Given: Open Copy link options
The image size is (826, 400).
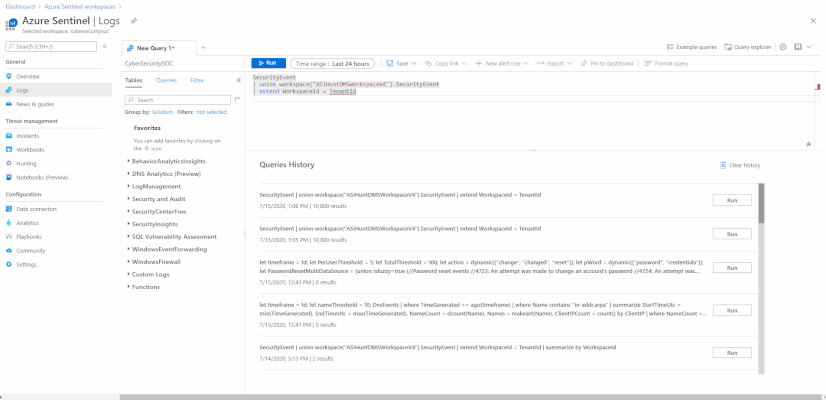Looking at the screenshot, I should coord(446,63).
